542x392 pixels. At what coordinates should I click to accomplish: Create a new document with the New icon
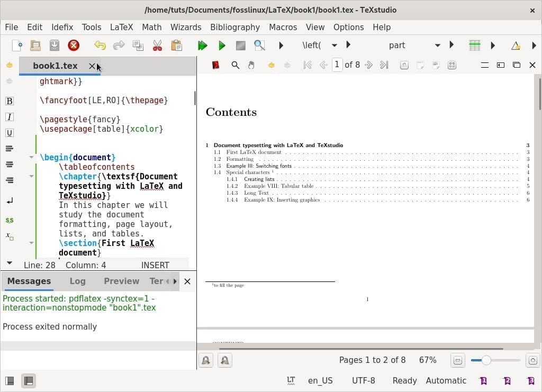[17, 45]
